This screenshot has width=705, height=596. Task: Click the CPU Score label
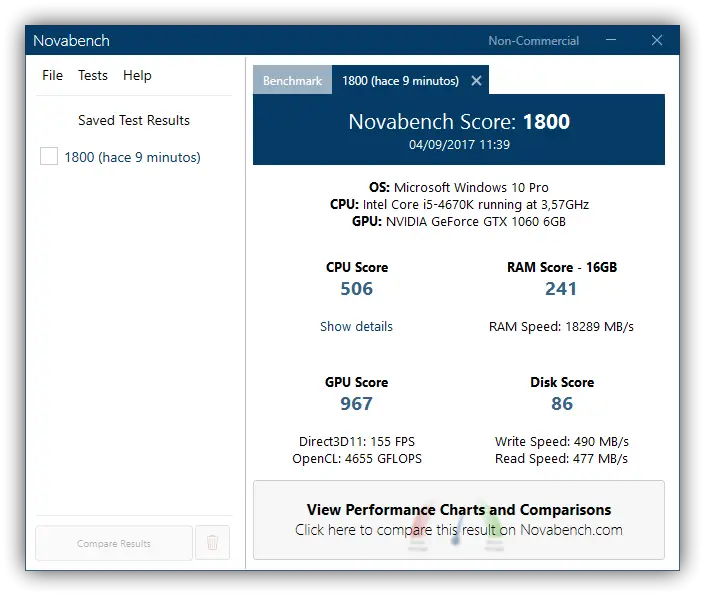(357, 267)
